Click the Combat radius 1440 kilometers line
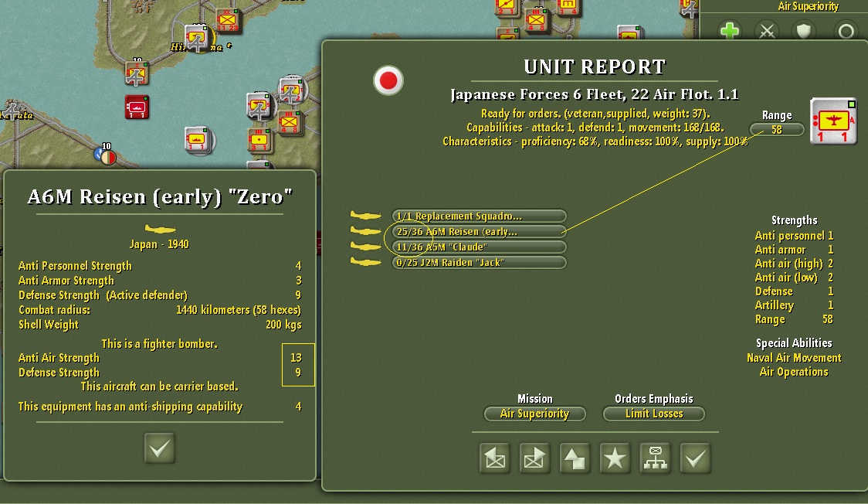The width and height of the screenshot is (868, 504). (160, 310)
